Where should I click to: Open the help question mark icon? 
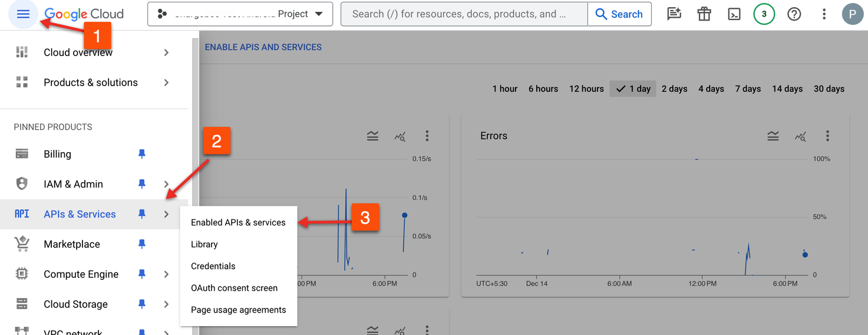(794, 14)
